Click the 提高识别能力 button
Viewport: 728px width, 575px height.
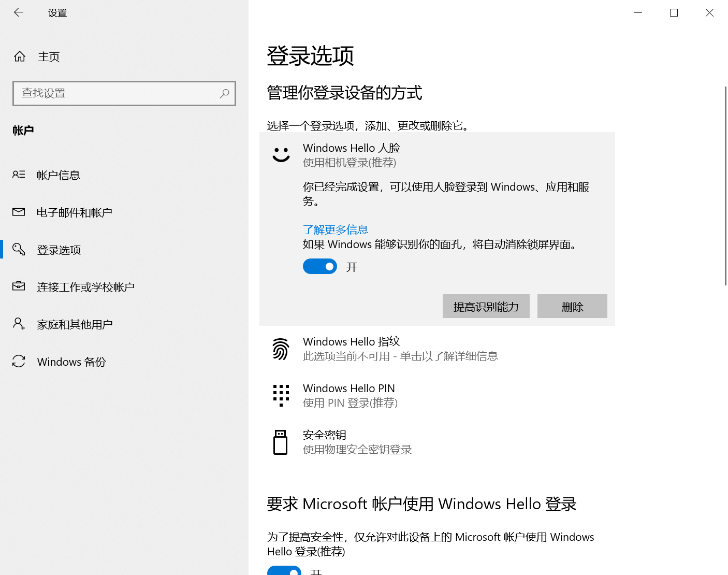click(x=486, y=306)
